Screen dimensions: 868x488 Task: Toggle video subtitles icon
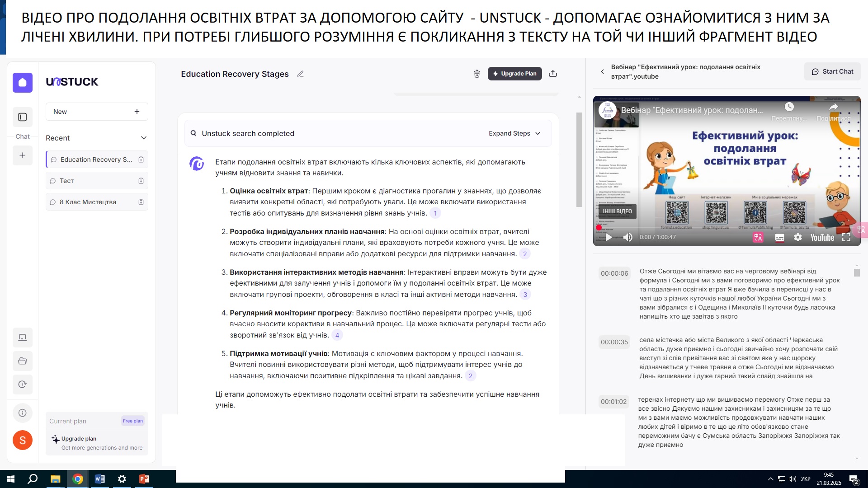tap(780, 237)
